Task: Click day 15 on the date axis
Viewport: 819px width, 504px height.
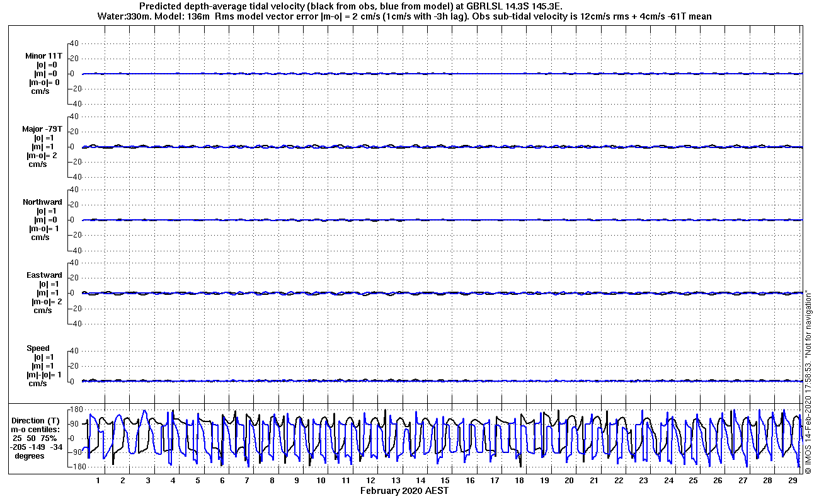Action: [445, 481]
